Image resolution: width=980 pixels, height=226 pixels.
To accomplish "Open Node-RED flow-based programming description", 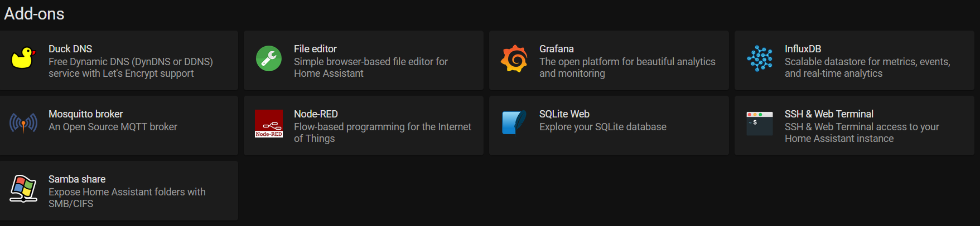I will [x=383, y=132].
